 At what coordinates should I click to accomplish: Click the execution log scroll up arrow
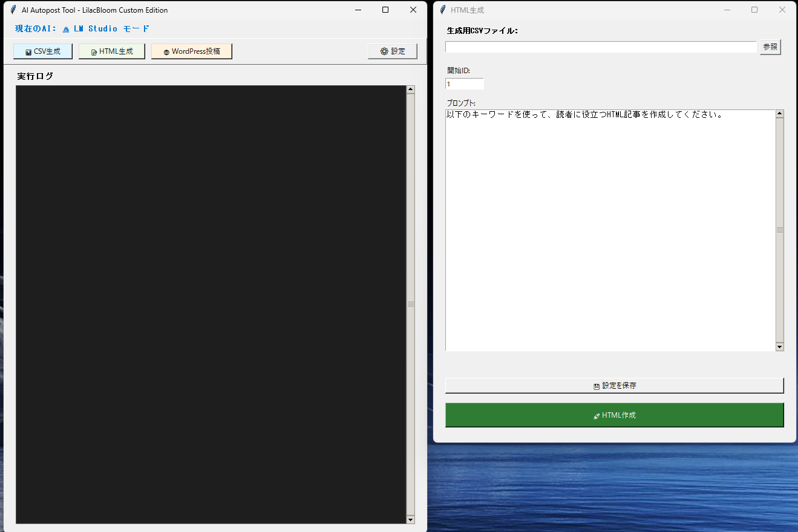411,90
